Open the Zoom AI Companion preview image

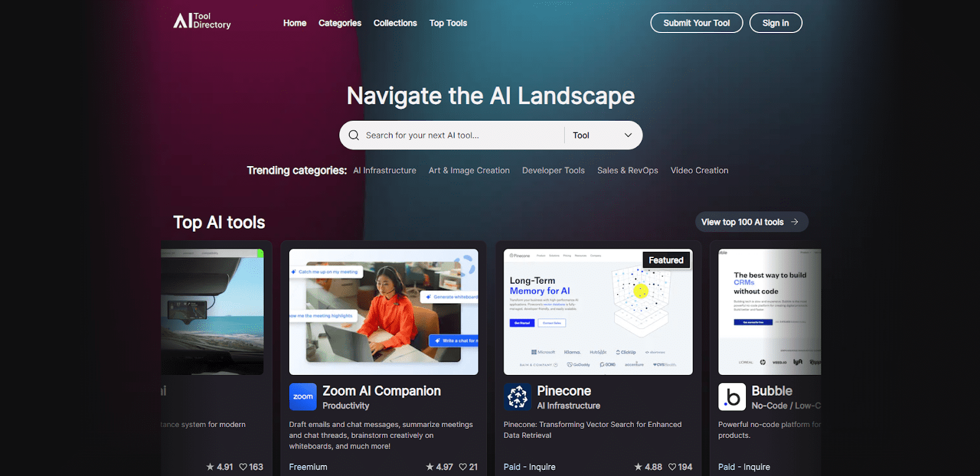click(383, 312)
